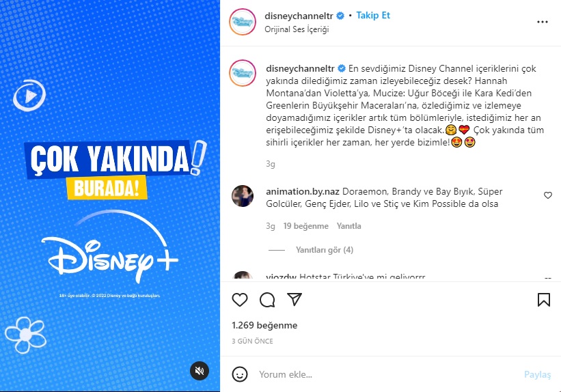Open animation.by.naz commenter profile name
The height and width of the screenshot is (392, 561).
click(303, 192)
